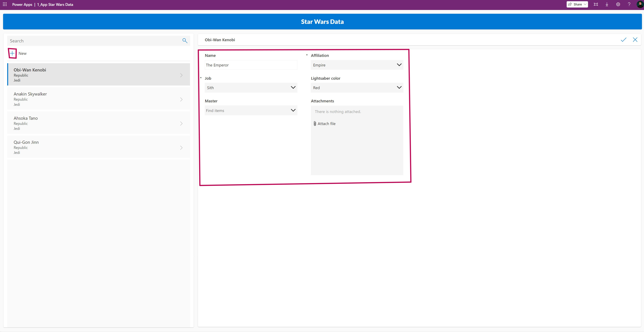Select the Qui-Gon Jinn list entry
644x332 pixels.
pyautogui.click(x=95, y=147)
